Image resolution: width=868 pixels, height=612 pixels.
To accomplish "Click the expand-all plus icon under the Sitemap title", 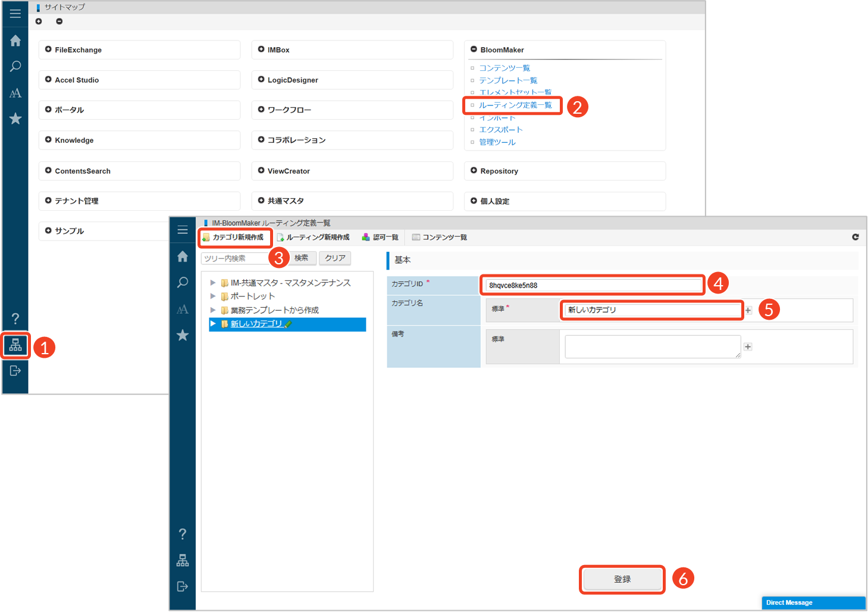I will click(x=39, y=21).
